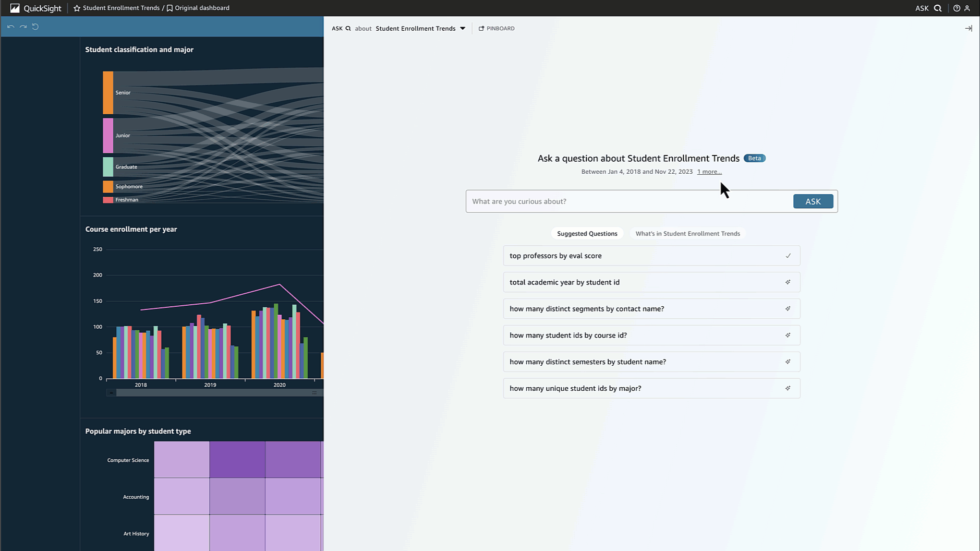The height and width of the screenshot is (551, 980).
Task: Select 'how many distinct segments by contact name?'
Action: coord(651,309)
